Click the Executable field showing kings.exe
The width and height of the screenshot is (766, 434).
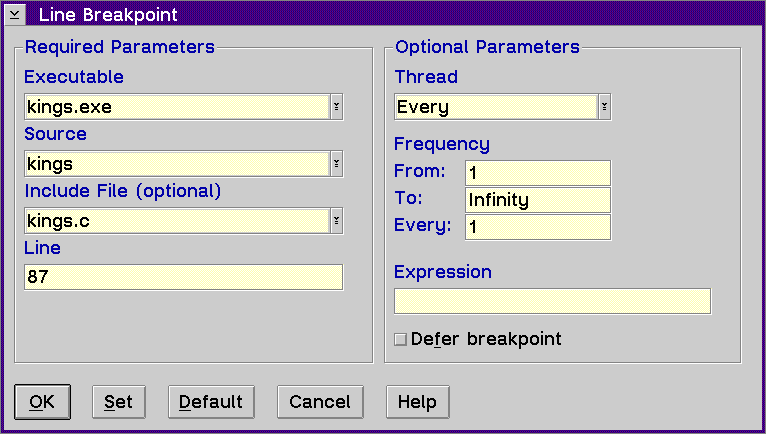[177, 107]
